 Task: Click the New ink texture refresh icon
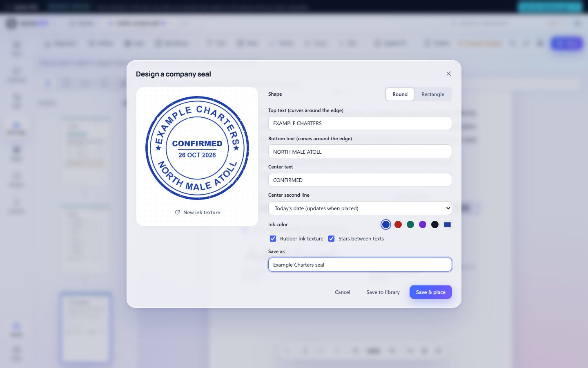coord(177,212)
